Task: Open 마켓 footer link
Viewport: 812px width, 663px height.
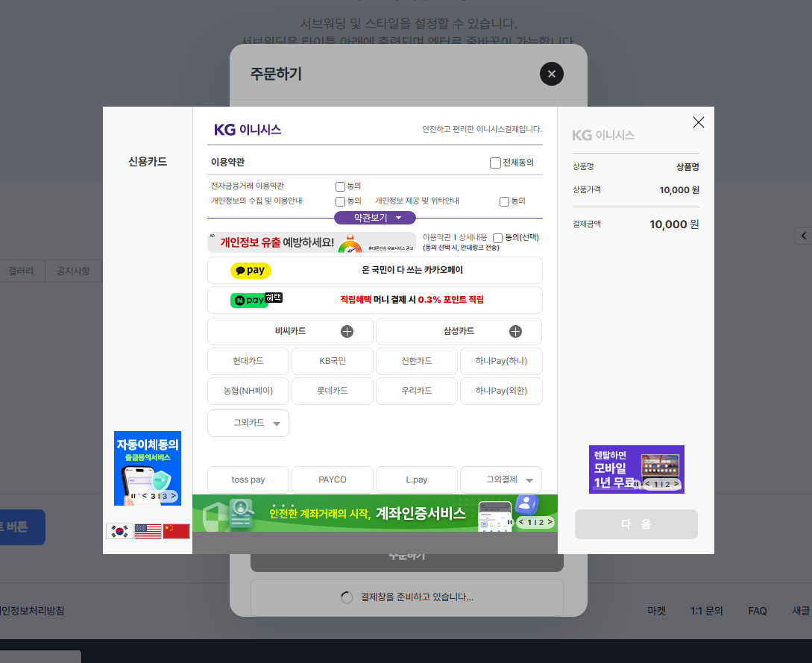Action: pyautogui.click(x=656, y=612)
